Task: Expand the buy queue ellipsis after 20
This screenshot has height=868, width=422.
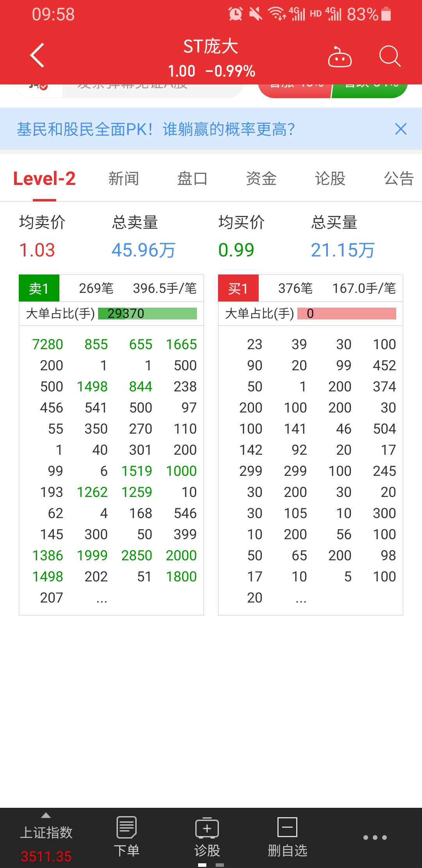Action: pos(301,601)
